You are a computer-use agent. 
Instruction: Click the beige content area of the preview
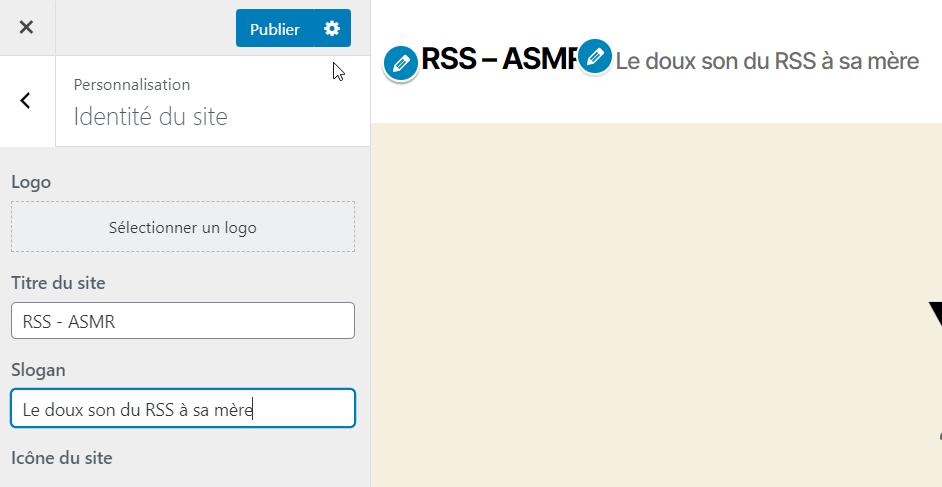pos(649,300)
